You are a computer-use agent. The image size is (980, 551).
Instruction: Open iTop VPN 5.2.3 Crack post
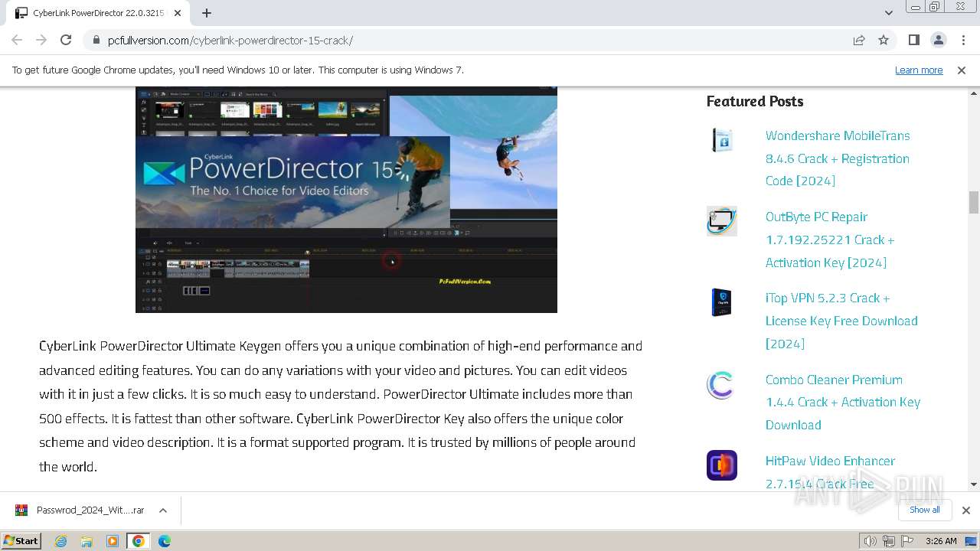[841, 321]
